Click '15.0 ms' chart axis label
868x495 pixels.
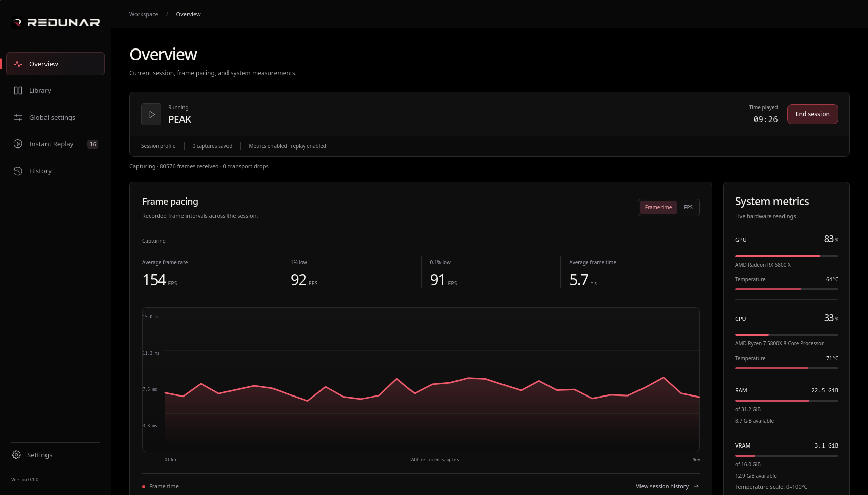151,317
